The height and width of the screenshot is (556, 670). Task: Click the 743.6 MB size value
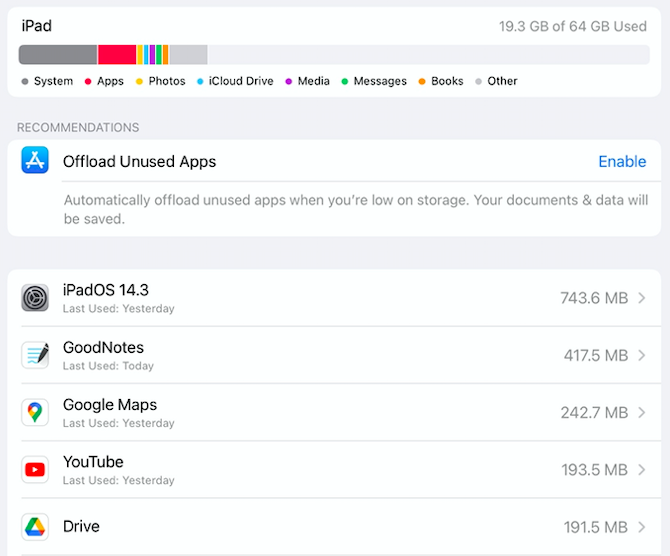click(x=594, y=298)
